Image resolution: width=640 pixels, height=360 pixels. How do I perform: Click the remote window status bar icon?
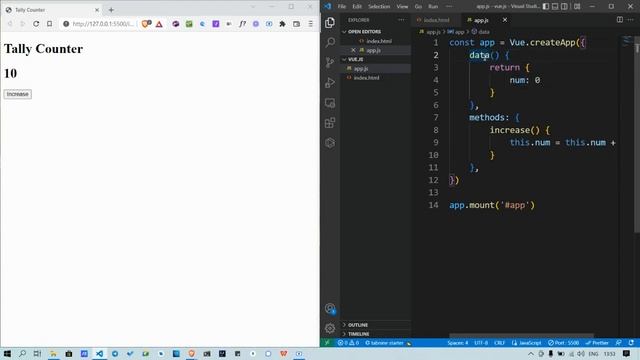click(x=327, y=343)
